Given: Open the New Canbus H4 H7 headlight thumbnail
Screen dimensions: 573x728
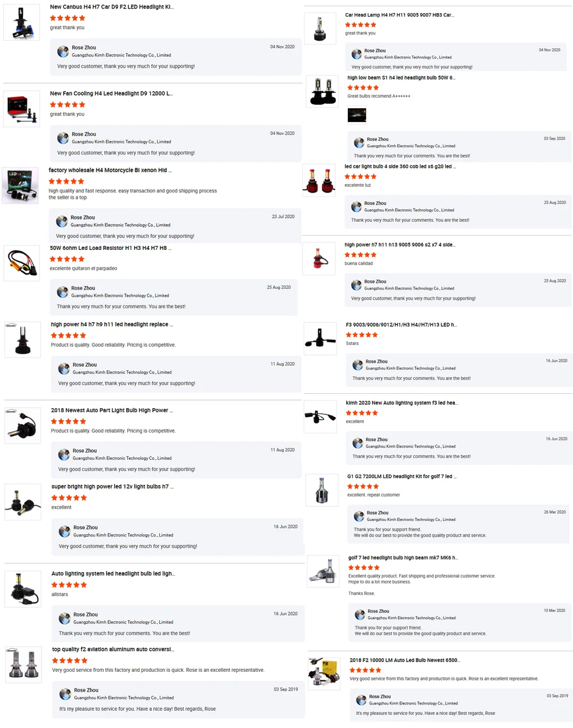Looking at the screenshot, I should pos(22,22).
